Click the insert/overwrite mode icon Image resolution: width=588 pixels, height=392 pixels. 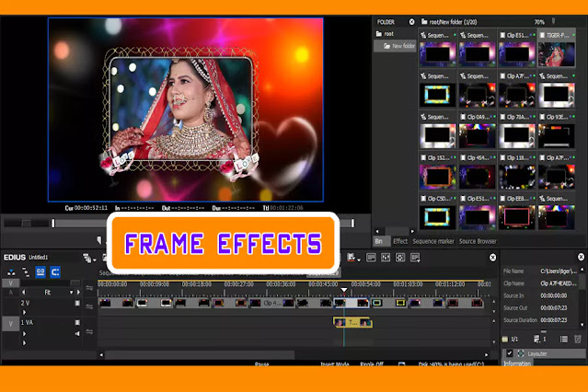click(x=26, y=272)
